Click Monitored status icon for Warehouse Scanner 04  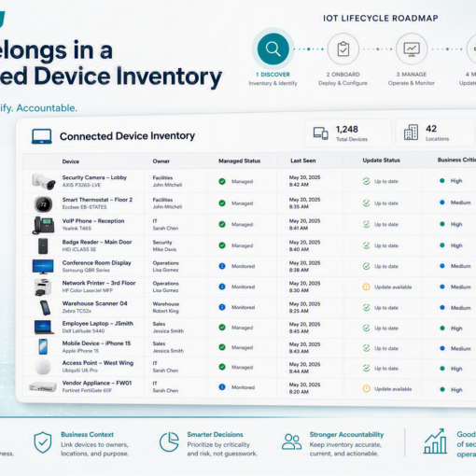[222, 307]
